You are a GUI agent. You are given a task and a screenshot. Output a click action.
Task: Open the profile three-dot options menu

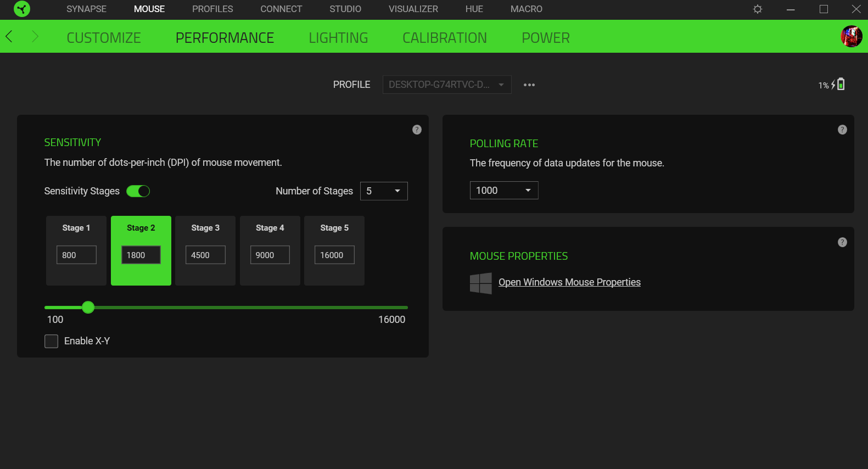click(529, 85)
